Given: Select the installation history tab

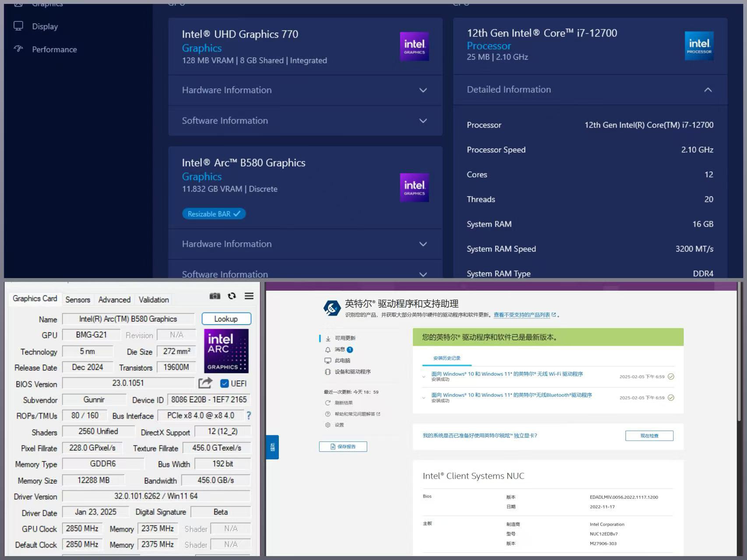Looking at the screenshot, I should click(447, 358).
